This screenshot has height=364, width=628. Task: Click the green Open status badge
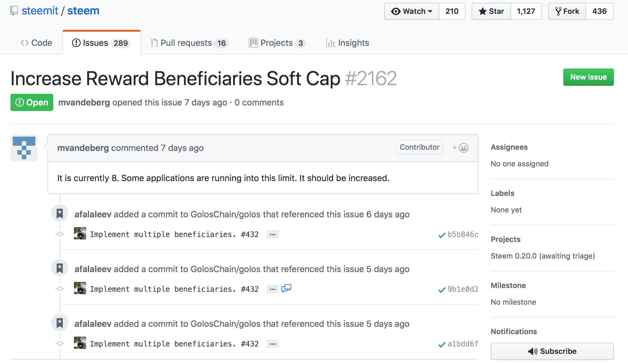32,102
